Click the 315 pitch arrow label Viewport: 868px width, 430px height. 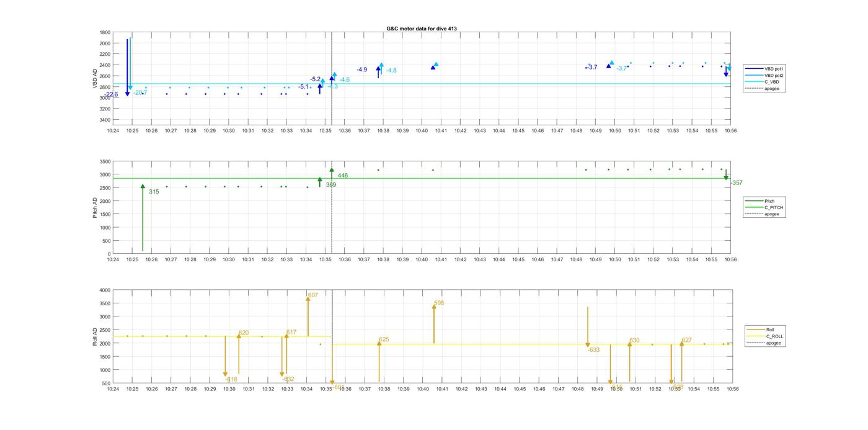coord(154,192)
